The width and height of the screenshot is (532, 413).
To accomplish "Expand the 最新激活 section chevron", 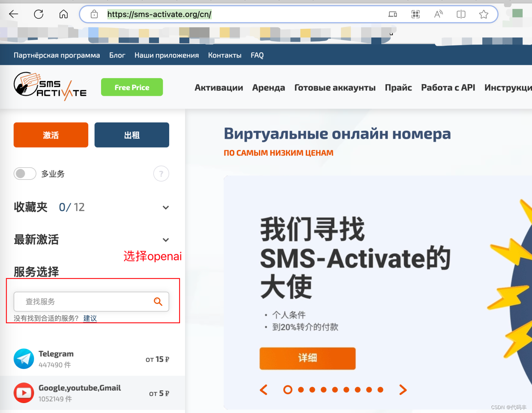I will coord(166,240).
